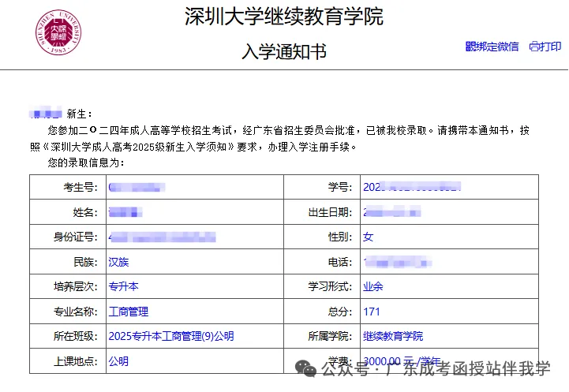Click the 身份证号 label
The width and height of the screenshot is (569, 392).
[76, 237]
